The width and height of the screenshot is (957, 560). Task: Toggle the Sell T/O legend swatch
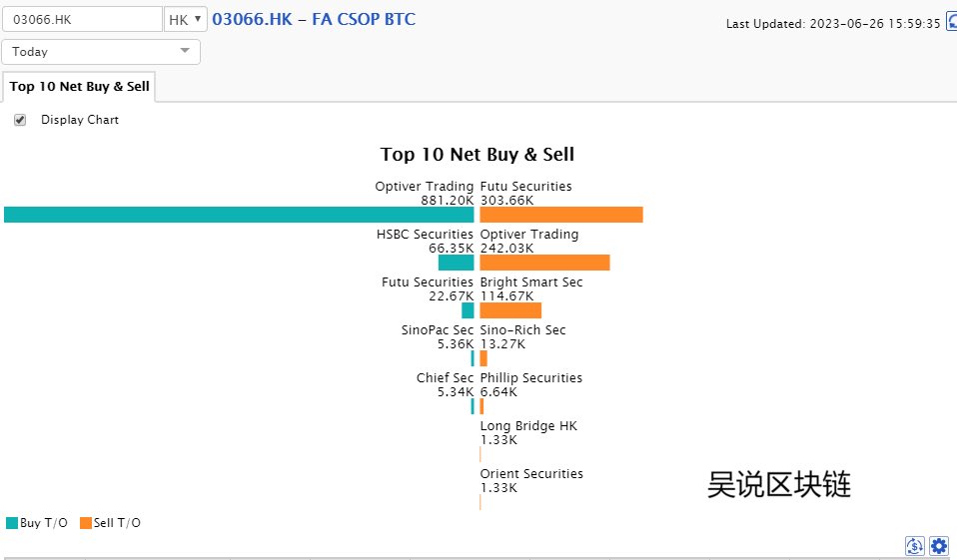(x=86, y=523)
